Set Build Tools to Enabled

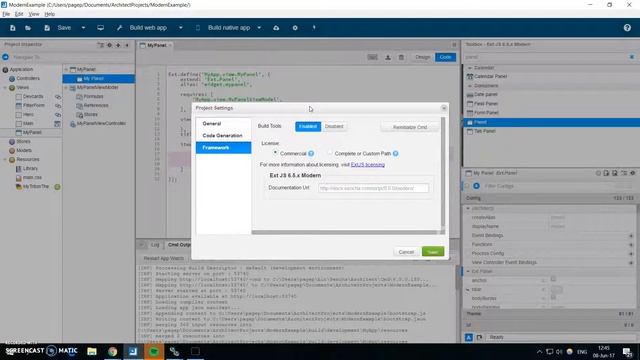pos(308,127)
